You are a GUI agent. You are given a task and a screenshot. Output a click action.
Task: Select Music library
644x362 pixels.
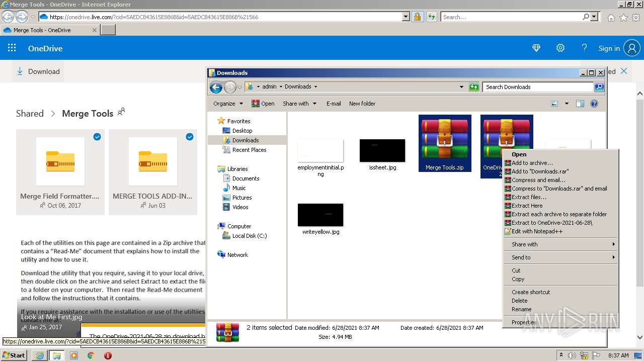(x=239, y=188)
